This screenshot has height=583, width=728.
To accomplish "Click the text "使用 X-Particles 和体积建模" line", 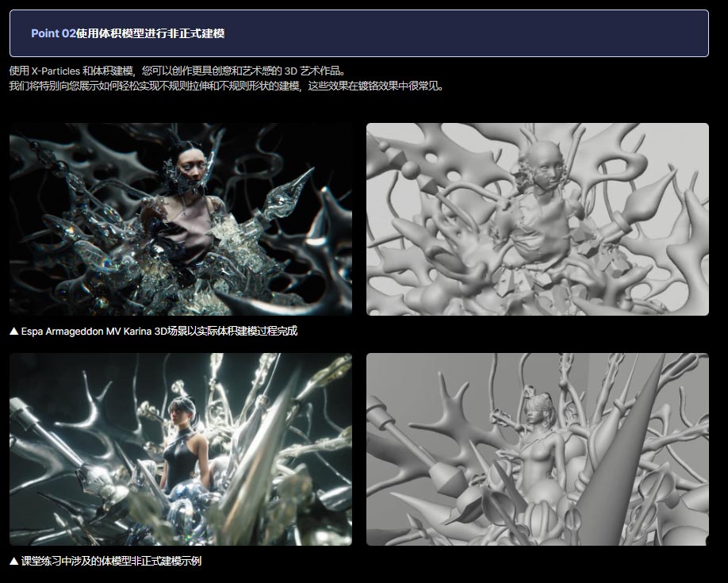I will [x=178, y=71].
